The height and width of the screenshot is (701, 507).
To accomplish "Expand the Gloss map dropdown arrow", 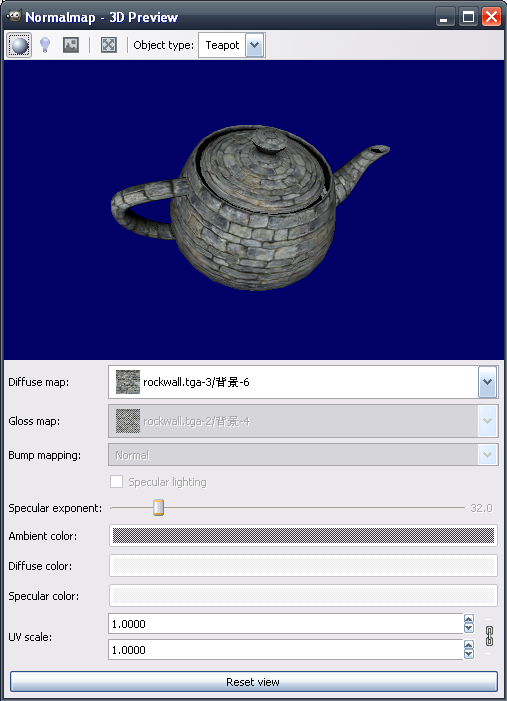I will click(x=487, y=421).
